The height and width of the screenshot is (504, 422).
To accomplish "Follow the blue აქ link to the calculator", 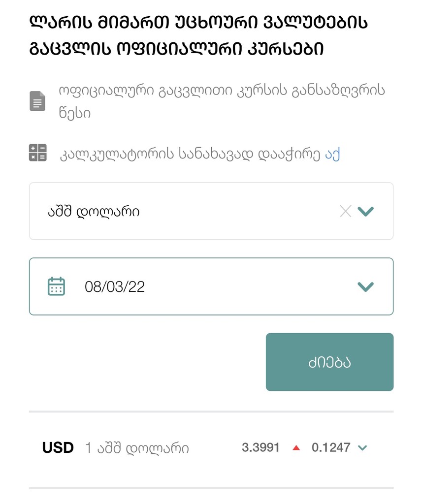I will [332, 154].
